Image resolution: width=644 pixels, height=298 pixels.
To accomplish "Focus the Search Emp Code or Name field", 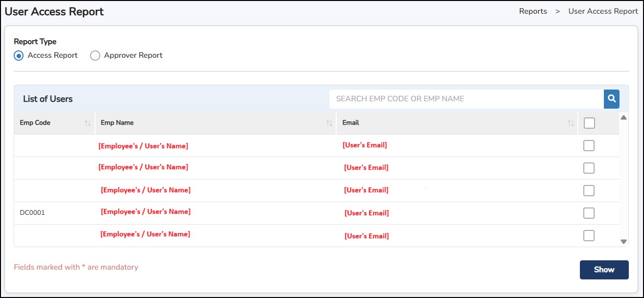I will pyautogui.click(x=466, y=99).
